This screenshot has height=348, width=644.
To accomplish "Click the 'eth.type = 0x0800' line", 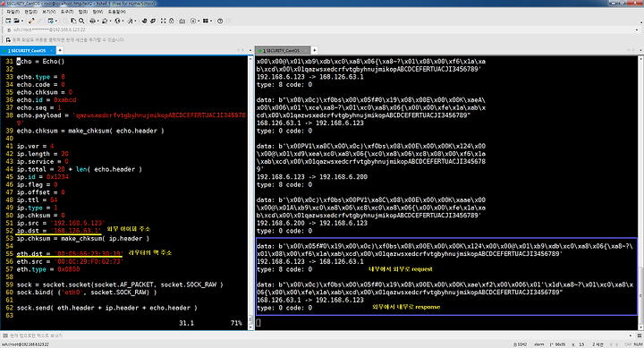I will click(48, 269).
